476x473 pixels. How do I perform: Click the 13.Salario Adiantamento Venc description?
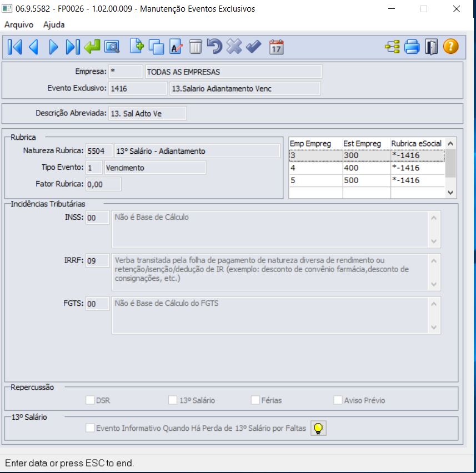tap(245, 88)
